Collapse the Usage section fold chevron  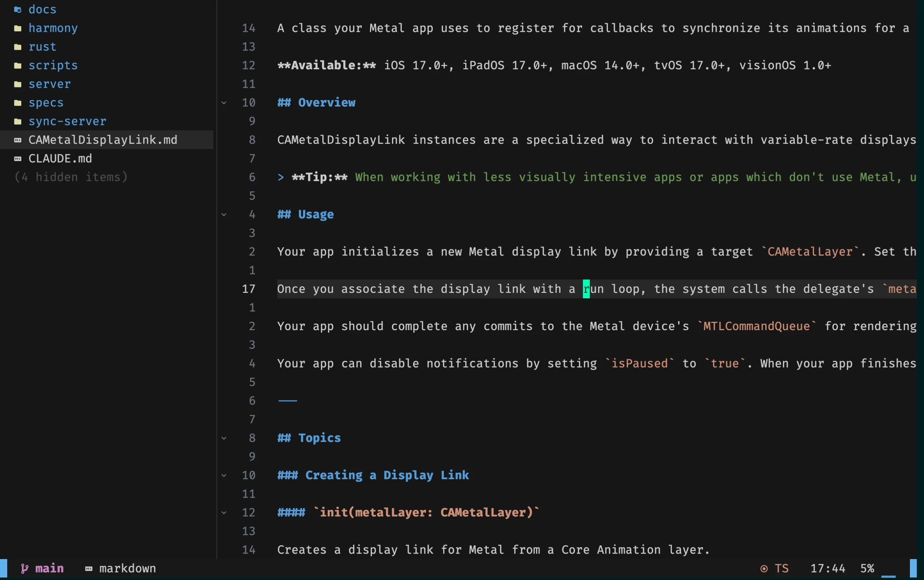coord(224,215)
